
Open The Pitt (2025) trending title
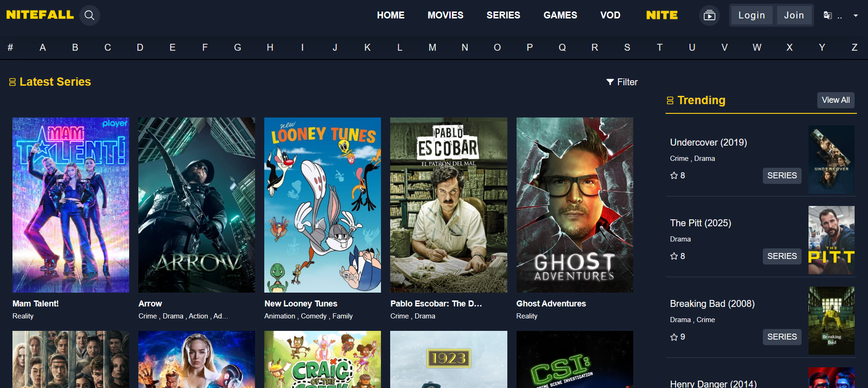click(x=701, y=223)
